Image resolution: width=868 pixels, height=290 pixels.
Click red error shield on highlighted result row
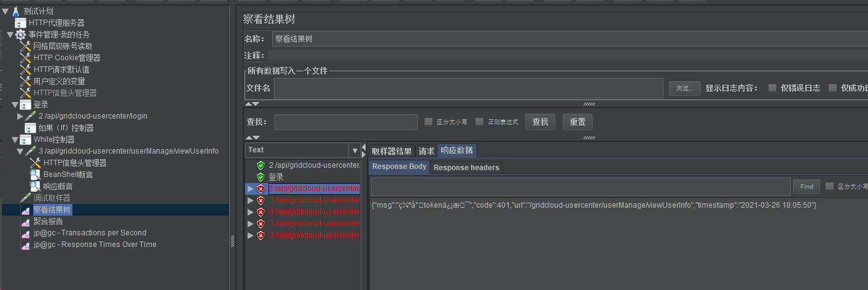point(261,189)
